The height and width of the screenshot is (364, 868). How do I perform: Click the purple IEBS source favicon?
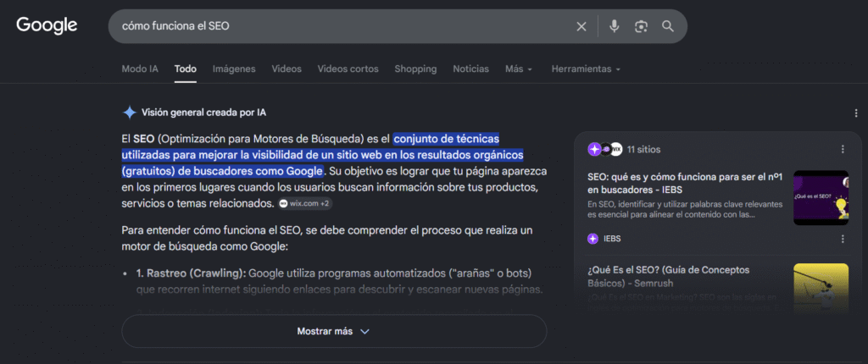click(x=593, y=239)
